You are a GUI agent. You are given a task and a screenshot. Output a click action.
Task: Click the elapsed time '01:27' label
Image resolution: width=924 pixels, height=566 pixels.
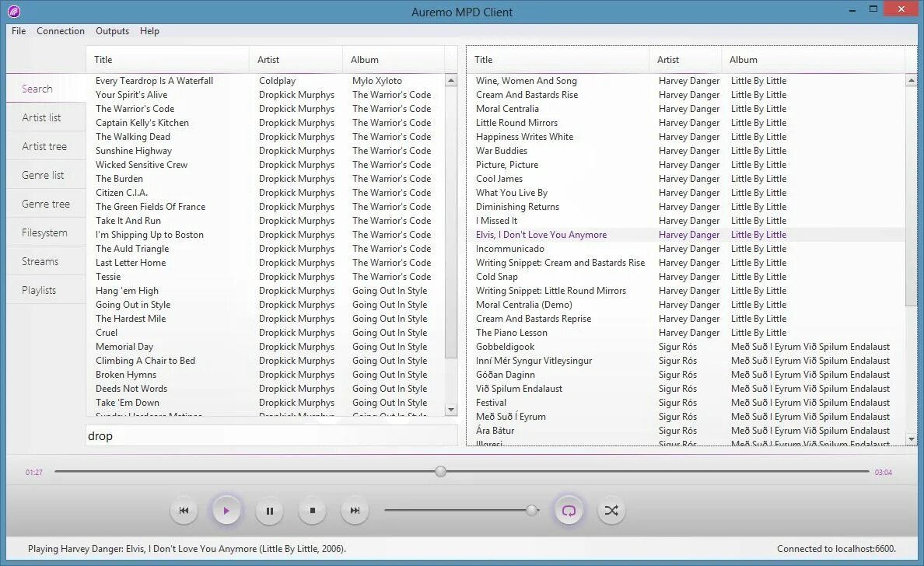(34, 473)
